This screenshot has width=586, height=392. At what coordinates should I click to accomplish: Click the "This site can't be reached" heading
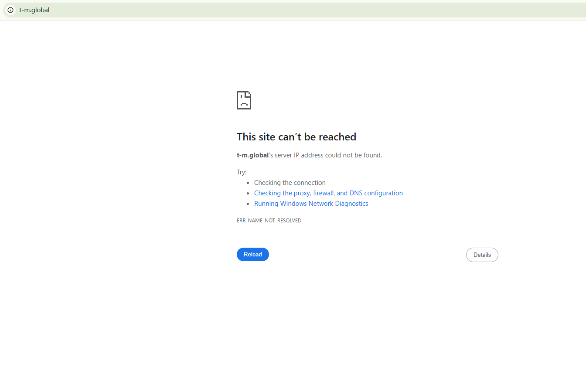point(296,137)
